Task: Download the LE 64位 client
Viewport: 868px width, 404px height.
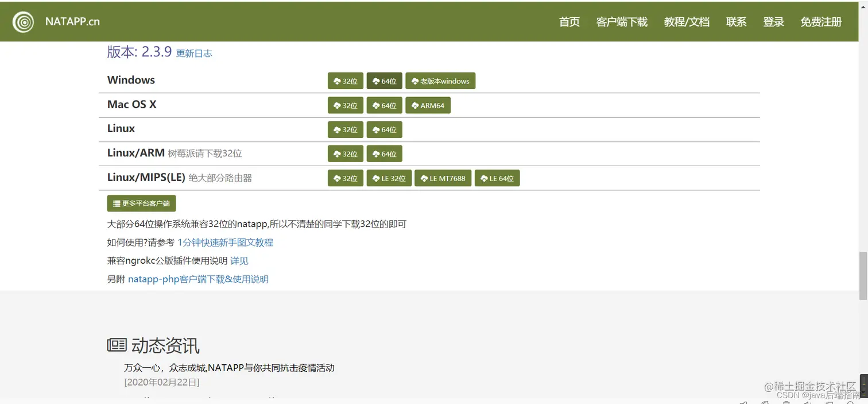Action: click(x=497, y=178)
